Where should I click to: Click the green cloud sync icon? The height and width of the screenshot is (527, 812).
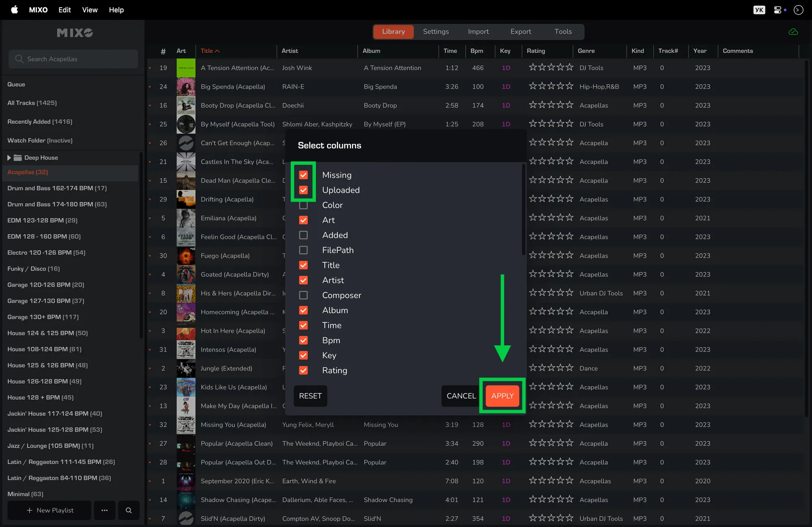click(793, 32)
